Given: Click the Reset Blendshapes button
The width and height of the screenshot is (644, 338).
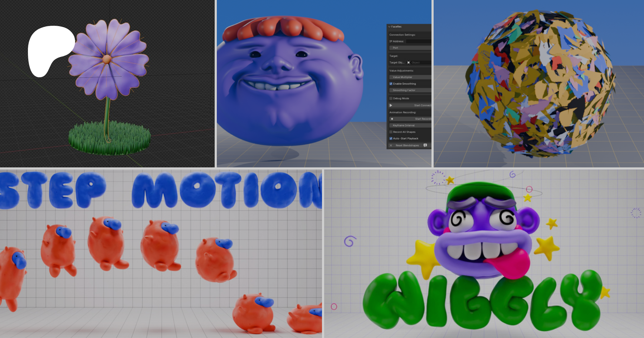Looking at the screenshot, I should pyautogui.click(x=407, y=146).
